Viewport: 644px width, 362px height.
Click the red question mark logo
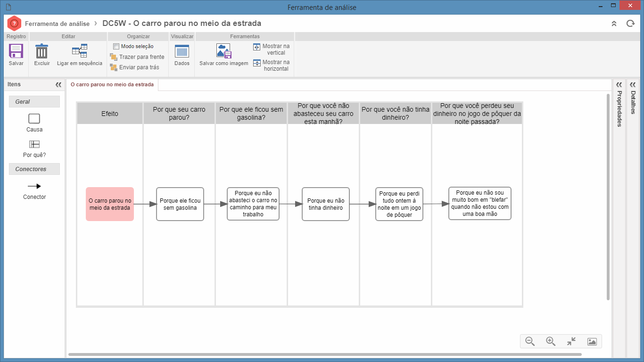(14, 24)
